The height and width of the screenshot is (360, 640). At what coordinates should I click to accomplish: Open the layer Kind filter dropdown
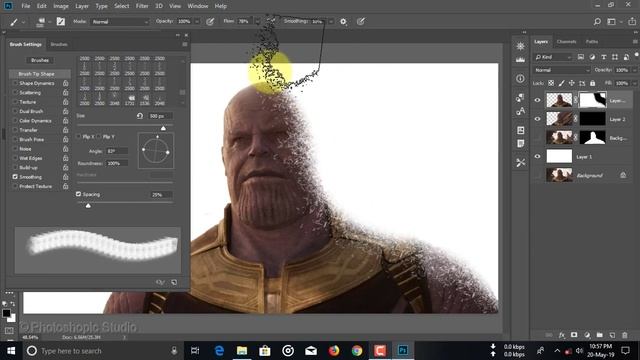tap(553, 57)
